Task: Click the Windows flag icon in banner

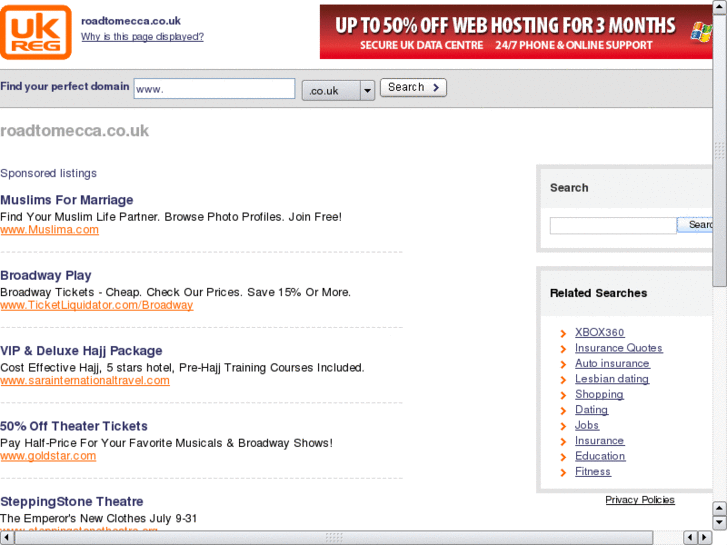Action: [x=701, y=32]
